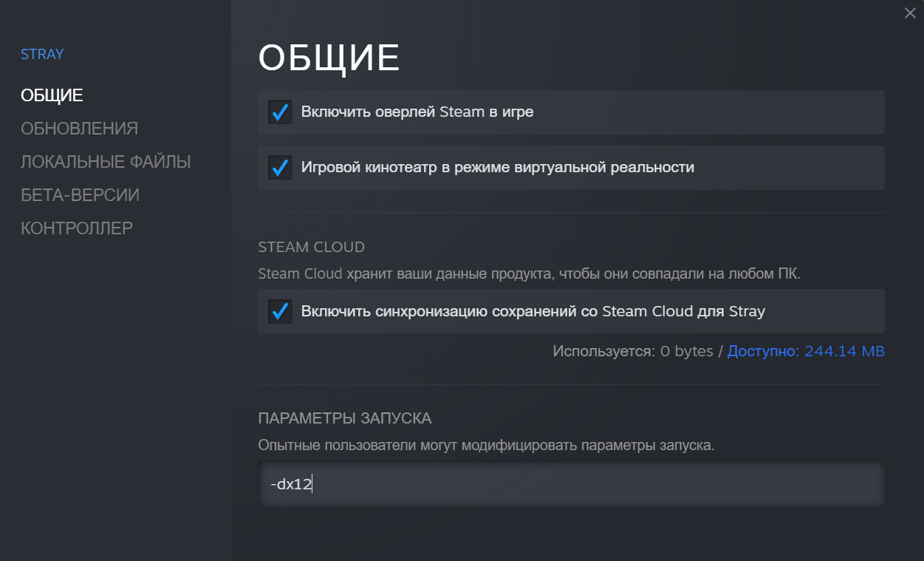The height and width of the screenshot is (561, 924).
Task: Click the STRAY game title link
Action: coord(42,54)
